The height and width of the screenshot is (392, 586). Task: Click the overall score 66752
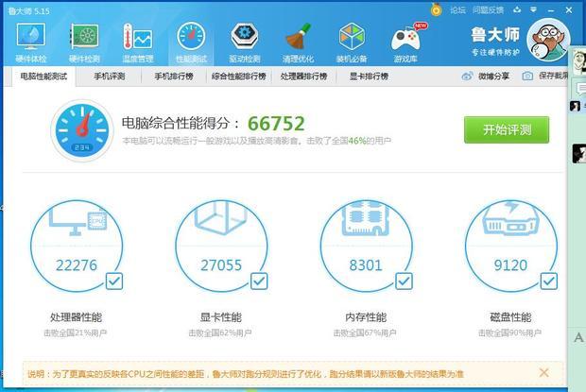click(276, 124)
